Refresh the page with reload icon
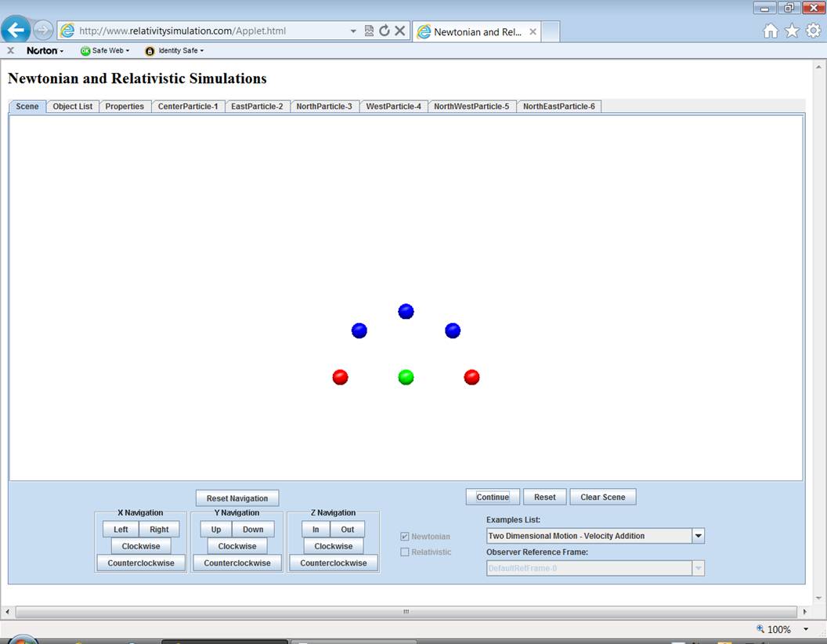This screenshot has width=827, height=644. click(384, 31)
